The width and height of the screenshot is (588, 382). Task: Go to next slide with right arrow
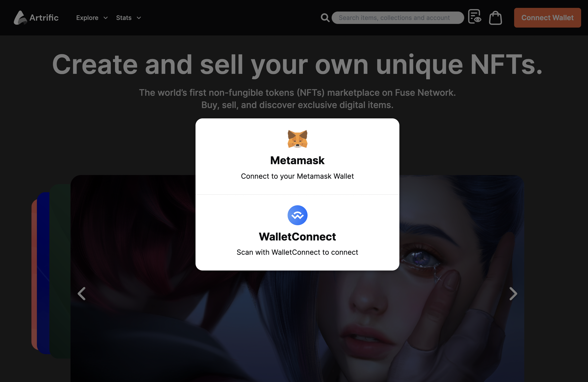pyautogui.click(x=513, y=294)
